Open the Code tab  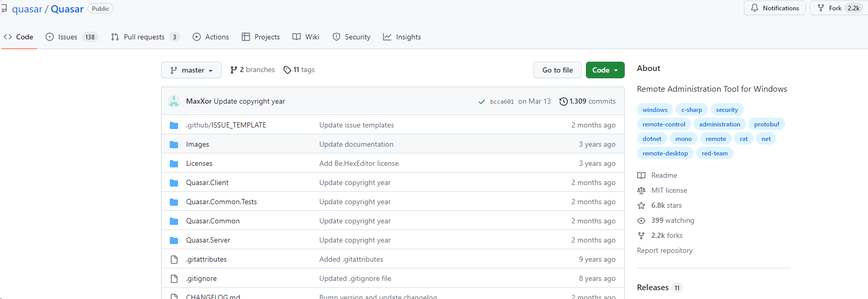click(x=19, y=37)
